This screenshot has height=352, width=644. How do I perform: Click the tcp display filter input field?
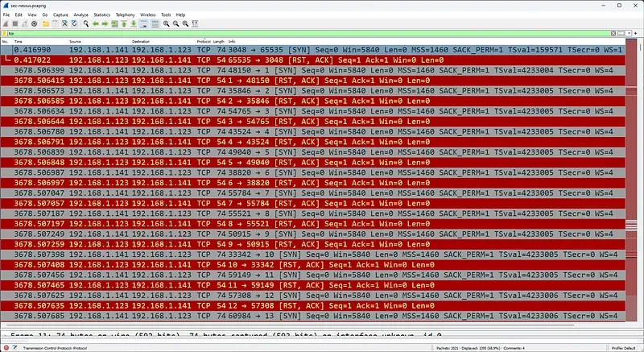point(308,33)
